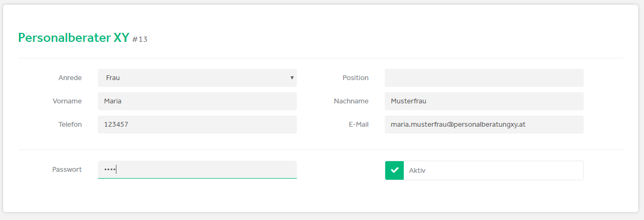The width and height of the screenshot is (644, 220).
Task: Focus the empty Position input field
Action: 484,78
